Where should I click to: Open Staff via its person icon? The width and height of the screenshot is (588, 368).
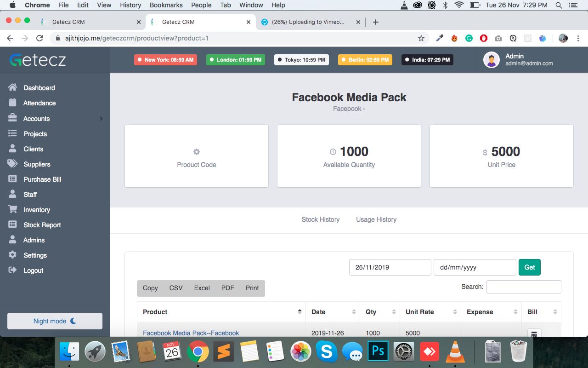point(13,194)
